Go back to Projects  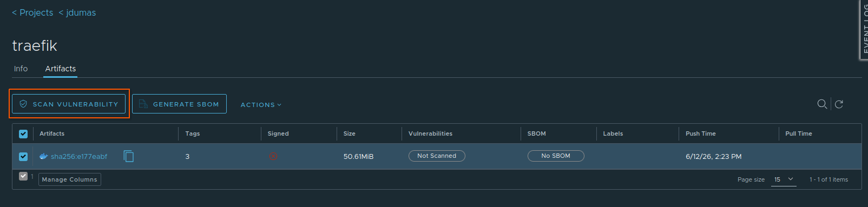tap(32, 12)
